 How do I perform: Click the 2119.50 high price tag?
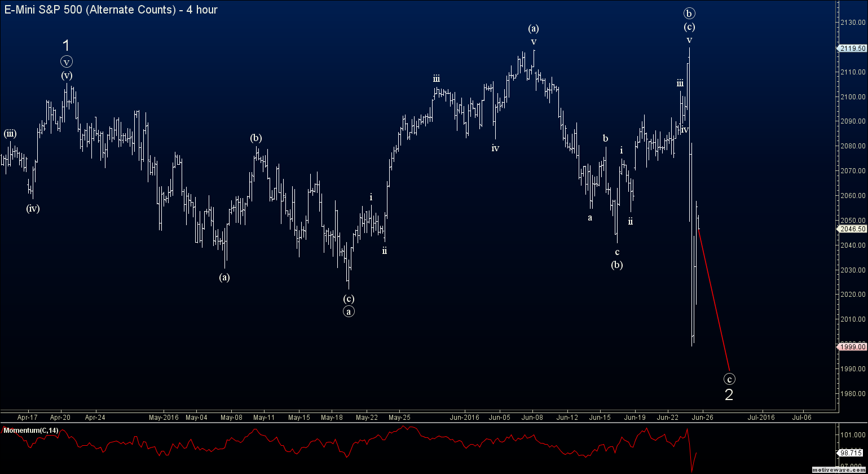point(853,49)
